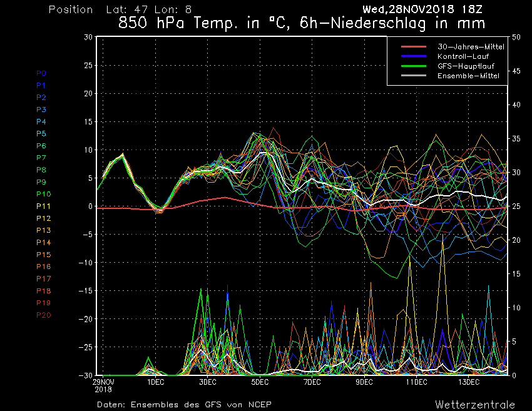Image resolution: width=532 pixels, height=411 pixels.
Task: Select the P14 ensemble member label
Action: [43, 243]
